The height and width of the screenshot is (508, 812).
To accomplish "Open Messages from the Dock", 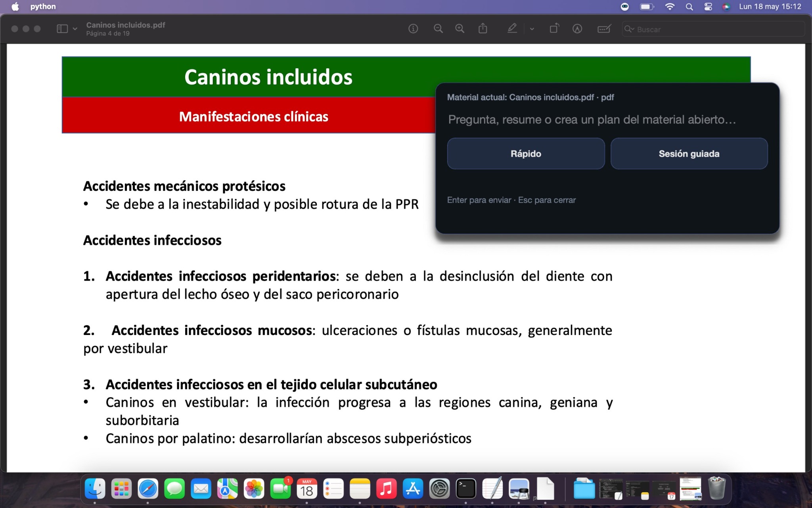I will [x=174, y=488].
